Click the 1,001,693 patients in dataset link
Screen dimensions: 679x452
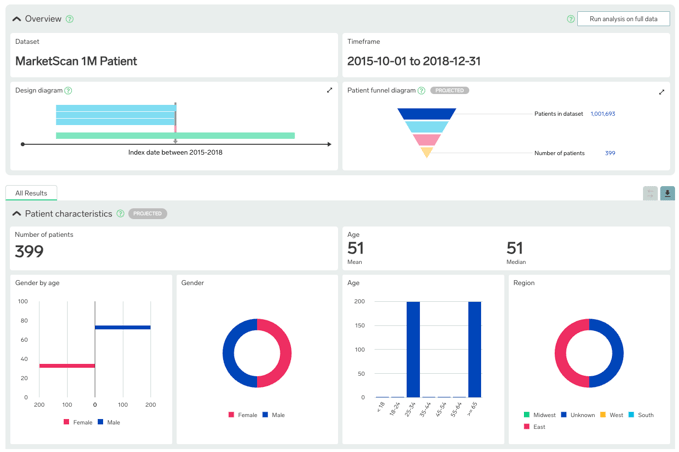pyautogui.click(x=602, y=114)
